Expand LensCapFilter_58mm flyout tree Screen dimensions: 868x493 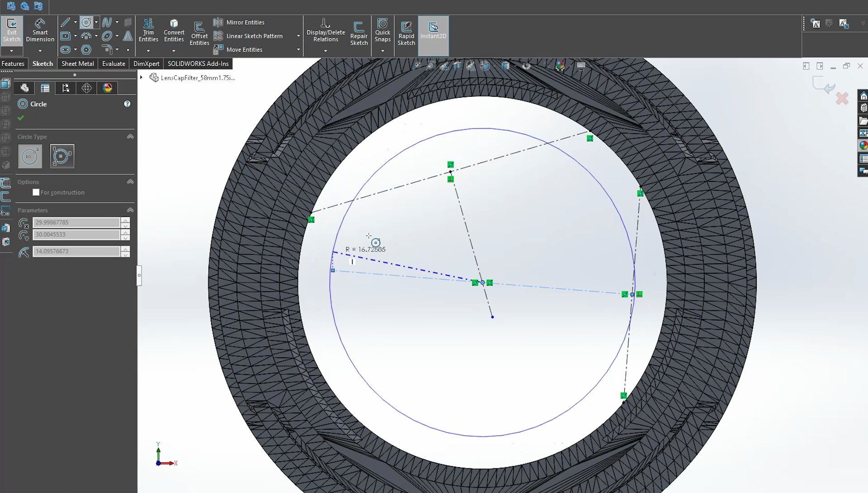[142, 78]
